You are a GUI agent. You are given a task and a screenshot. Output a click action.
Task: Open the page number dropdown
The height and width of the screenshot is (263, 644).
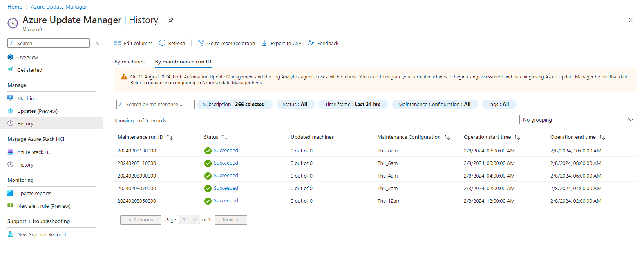(190, 220)
